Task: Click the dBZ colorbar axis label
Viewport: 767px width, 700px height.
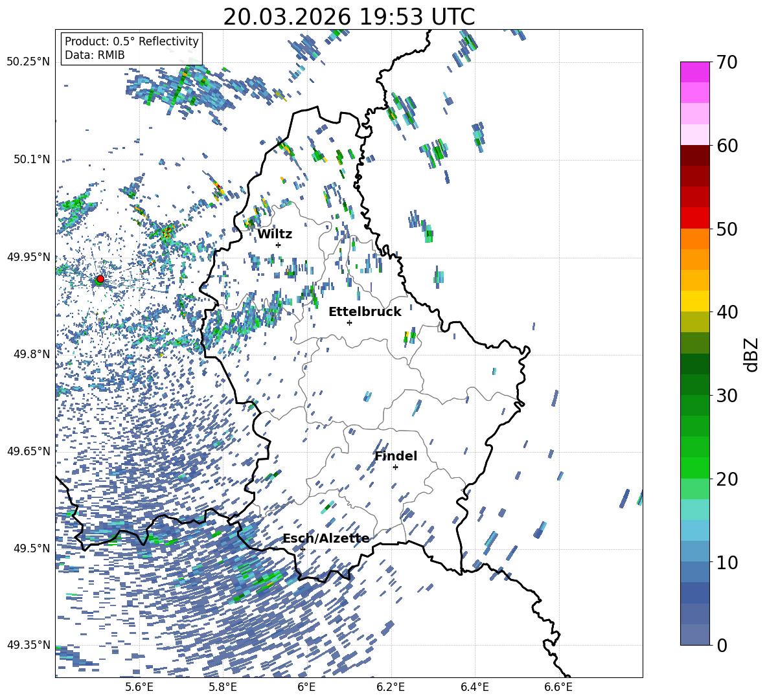Action: (x=751, y=354)
